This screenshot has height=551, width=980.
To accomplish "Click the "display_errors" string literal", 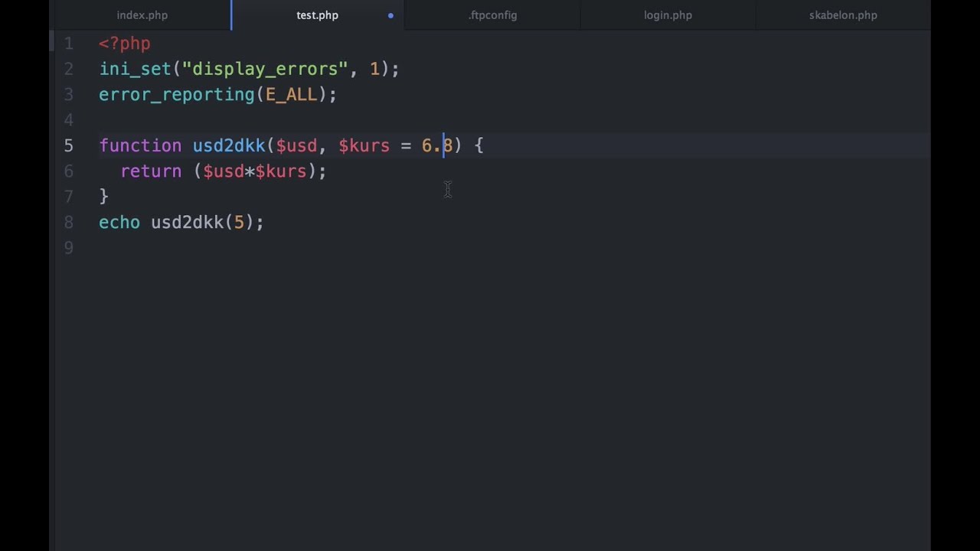I will pyautogui.click(x=264, y=69).
